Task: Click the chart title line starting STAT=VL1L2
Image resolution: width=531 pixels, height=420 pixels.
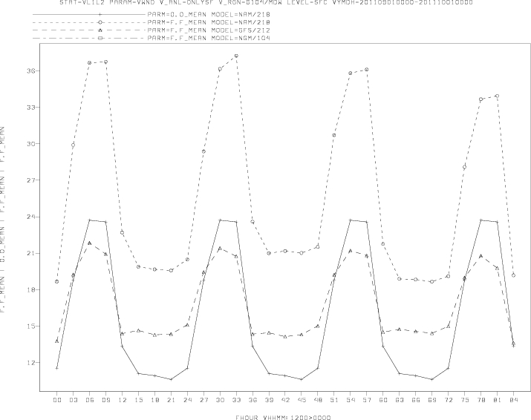Action: tap(266, 2)
